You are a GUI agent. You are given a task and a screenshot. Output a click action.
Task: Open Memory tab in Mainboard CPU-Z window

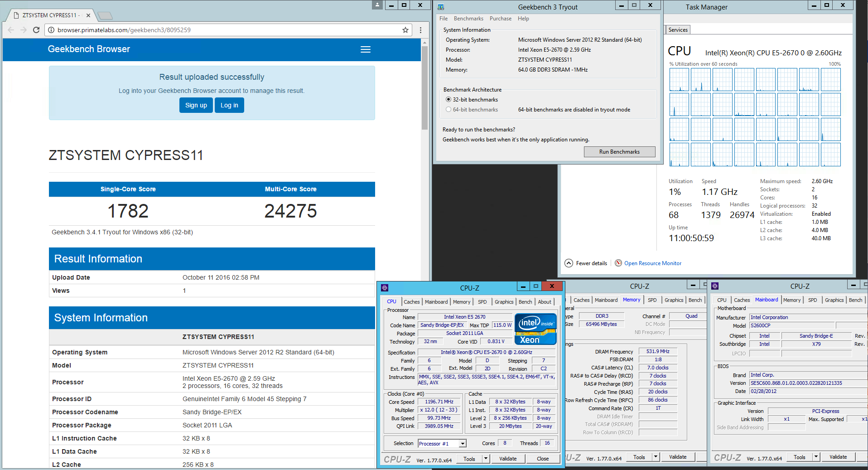(791, 300)
